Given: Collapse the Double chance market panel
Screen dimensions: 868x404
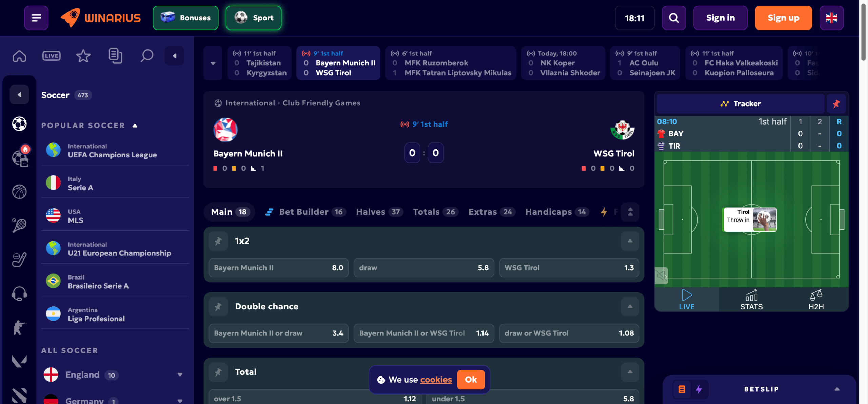Looking at the screenshot, I should click(x=630, y=307).
